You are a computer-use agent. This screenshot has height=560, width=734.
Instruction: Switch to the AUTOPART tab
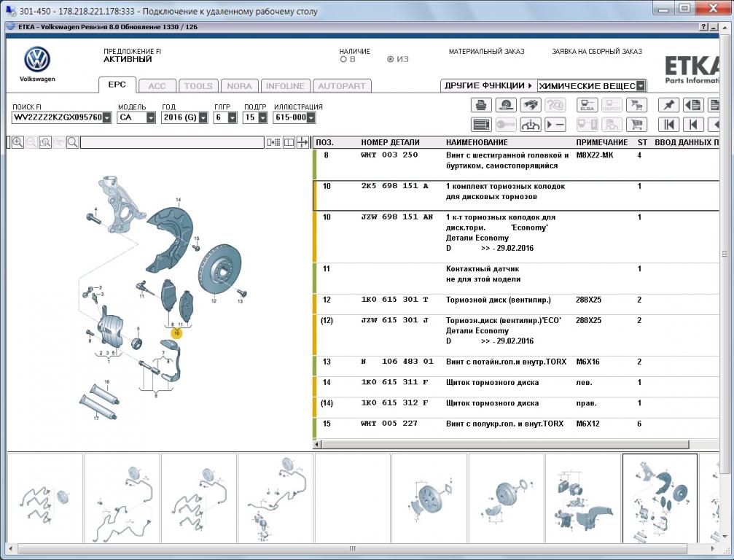[342, 86]
